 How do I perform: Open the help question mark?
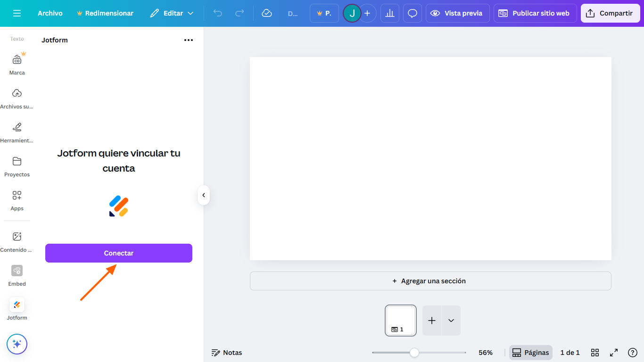[633, 353]
